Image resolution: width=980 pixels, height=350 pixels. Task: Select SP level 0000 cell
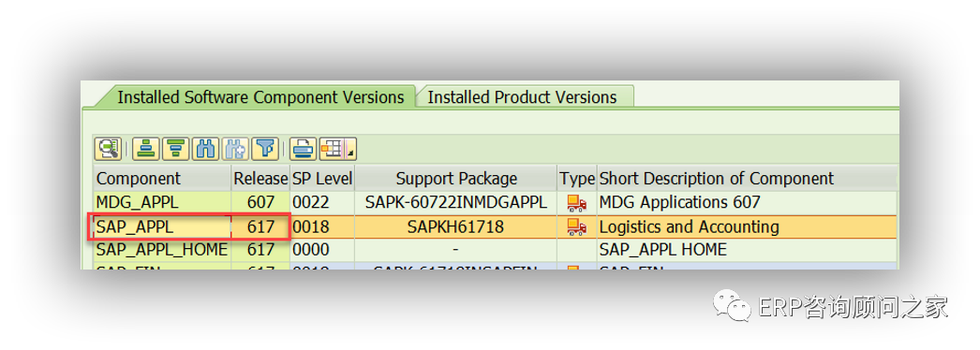(x=322, y=250)
